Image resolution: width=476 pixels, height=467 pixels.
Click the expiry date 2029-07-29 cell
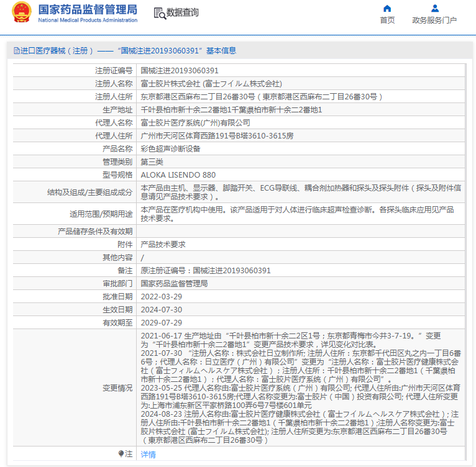point(162,322)
